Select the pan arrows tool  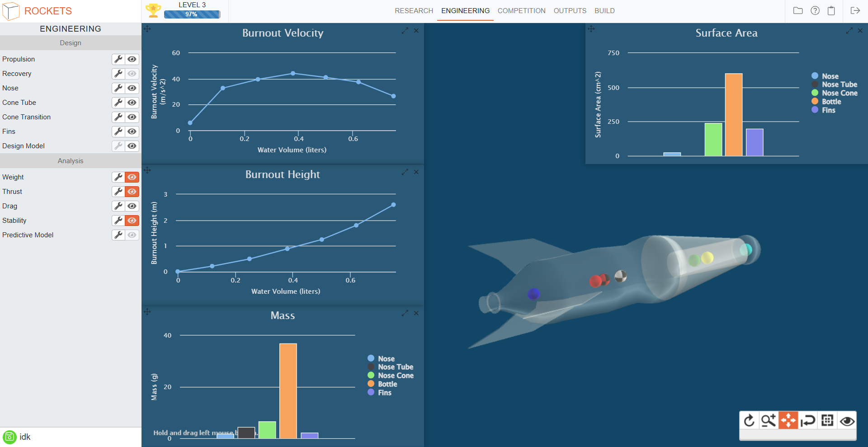788,421
